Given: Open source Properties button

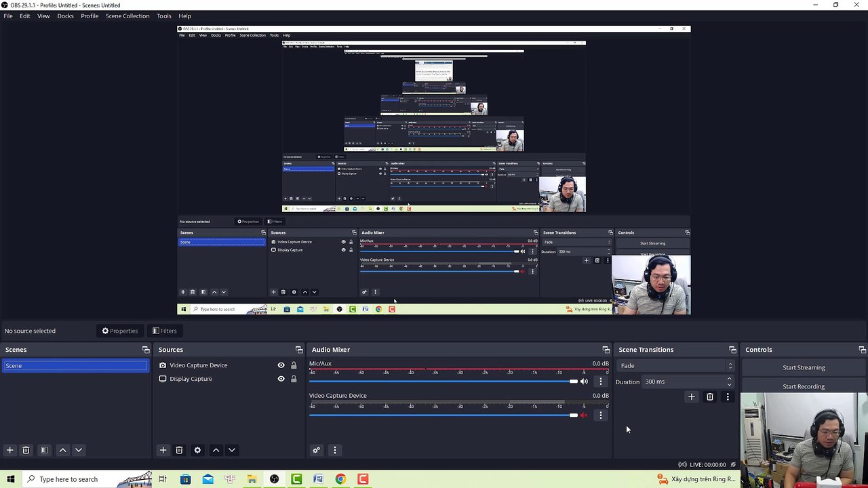Looking at the screenshot, I should (120, 331).
